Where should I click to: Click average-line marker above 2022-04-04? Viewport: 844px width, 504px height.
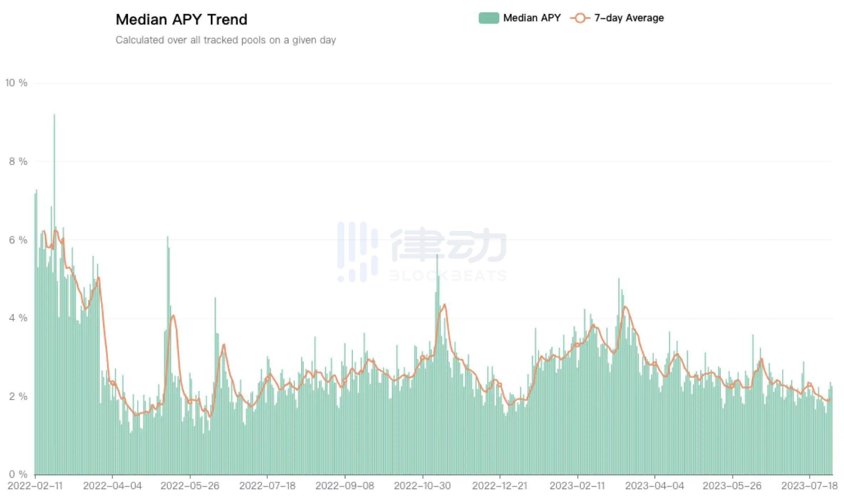[112, 383]
